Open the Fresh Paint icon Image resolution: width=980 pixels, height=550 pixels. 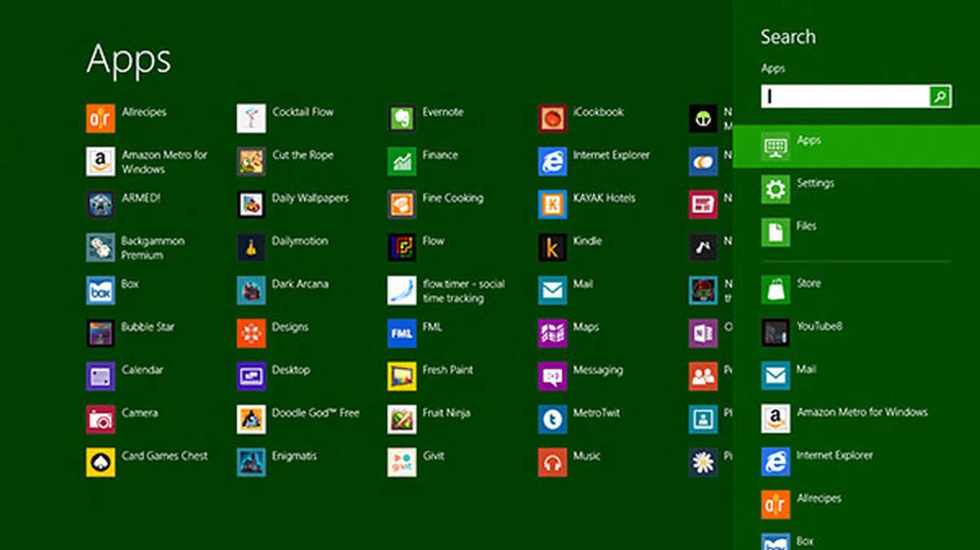pyautogui.click(x=402, y=377)
